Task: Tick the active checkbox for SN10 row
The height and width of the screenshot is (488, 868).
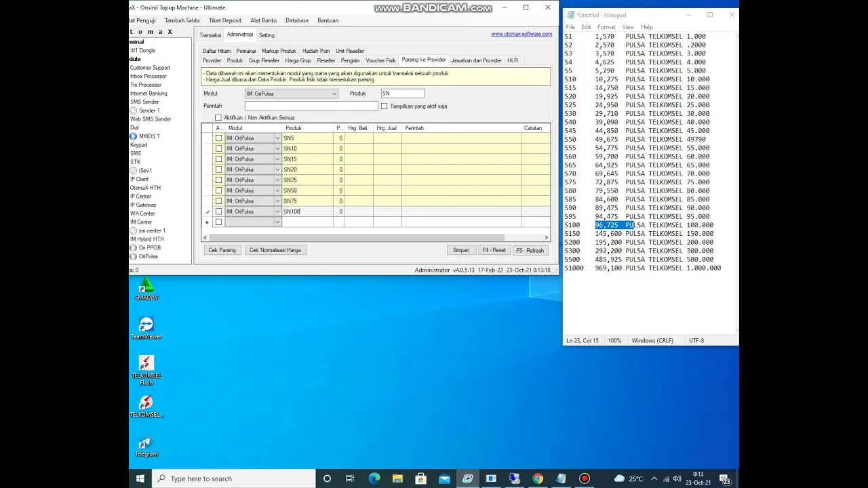Action: (x=218, y=148)
